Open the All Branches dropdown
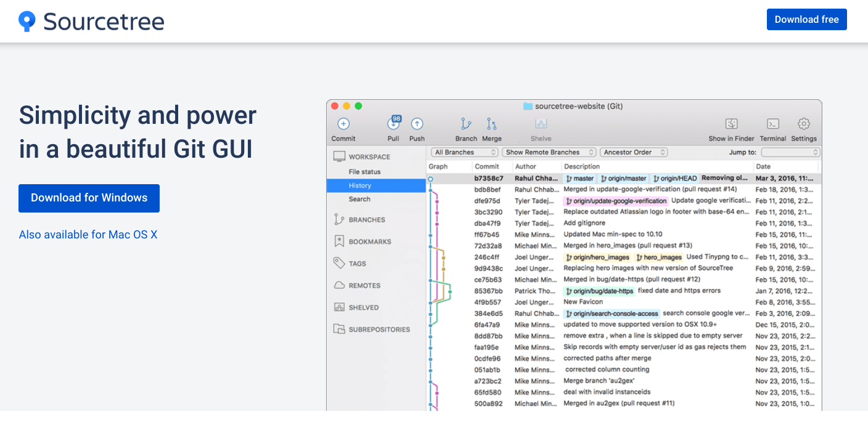Screen dimensions: 868x422 point(464,152)
